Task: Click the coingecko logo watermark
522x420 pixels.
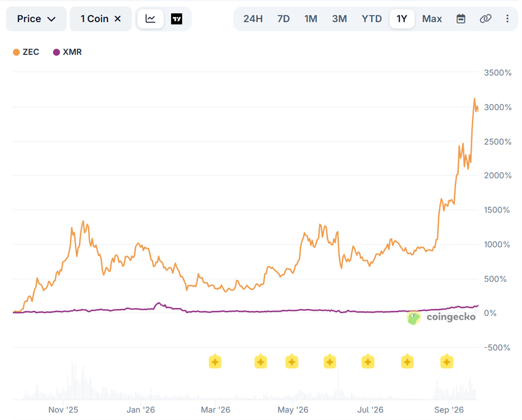Action: coord(441,318)
